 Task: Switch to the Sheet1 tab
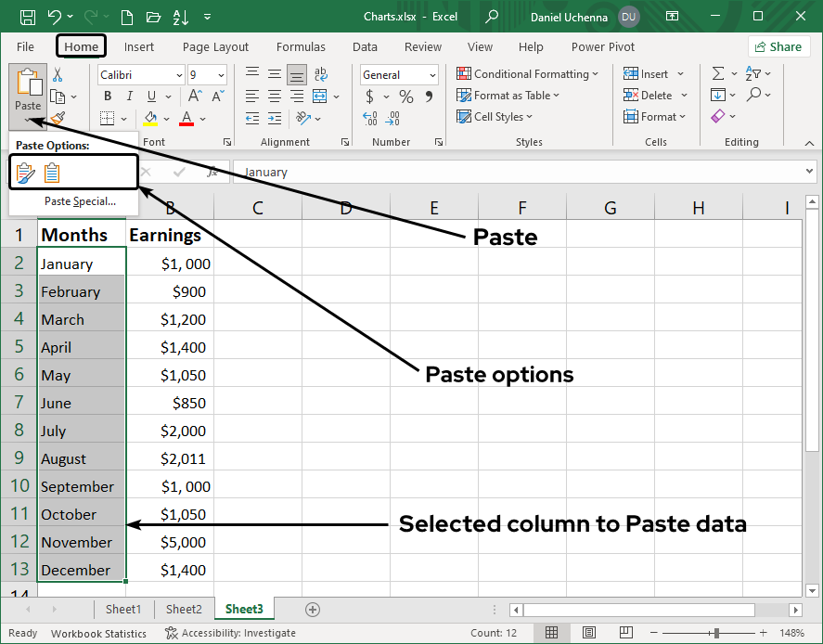(x=123, y=610)
